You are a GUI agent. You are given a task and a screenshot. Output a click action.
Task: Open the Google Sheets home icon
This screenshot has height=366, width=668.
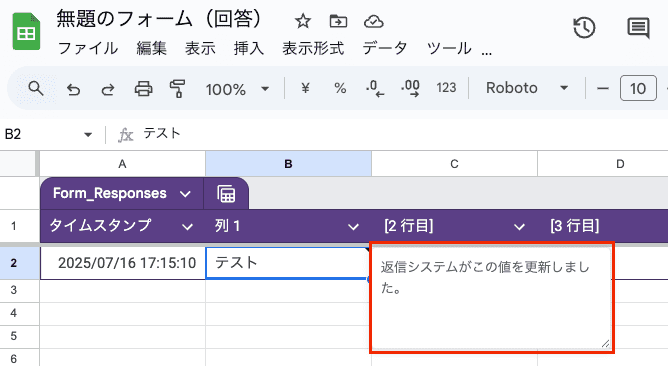(x=26, y=32)
